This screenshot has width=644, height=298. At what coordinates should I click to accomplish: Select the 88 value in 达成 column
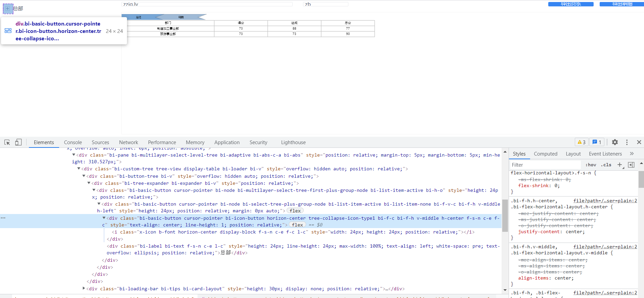coord(294,29)
